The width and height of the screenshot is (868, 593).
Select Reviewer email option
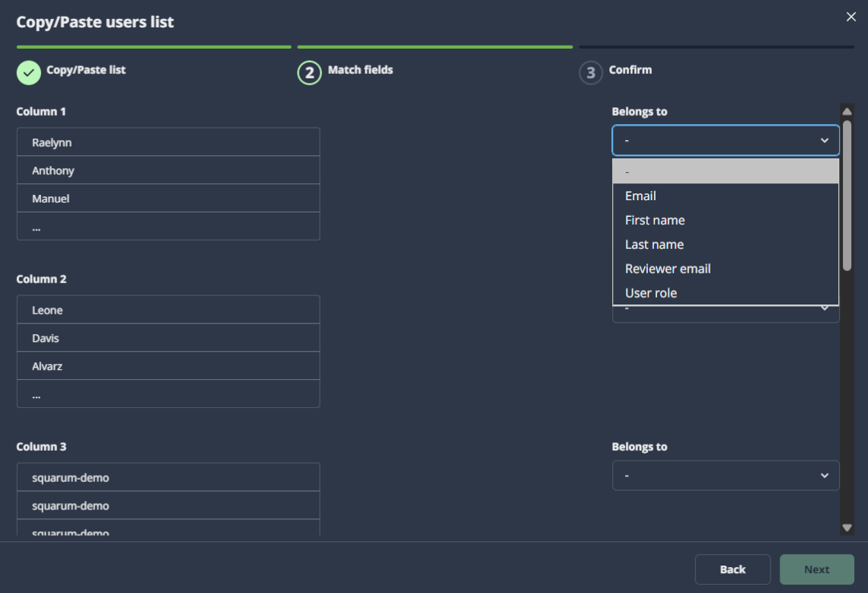[x=668, y=269]
